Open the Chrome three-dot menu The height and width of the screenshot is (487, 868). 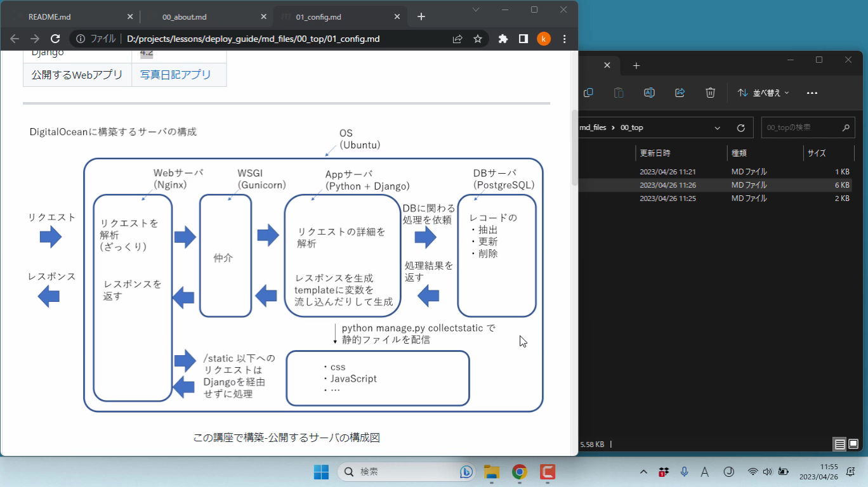pyautogui.click(x=564, y=39)
